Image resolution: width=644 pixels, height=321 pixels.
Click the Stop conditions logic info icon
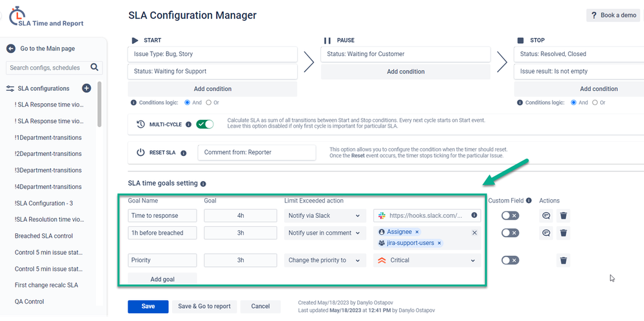coord(520,102)
